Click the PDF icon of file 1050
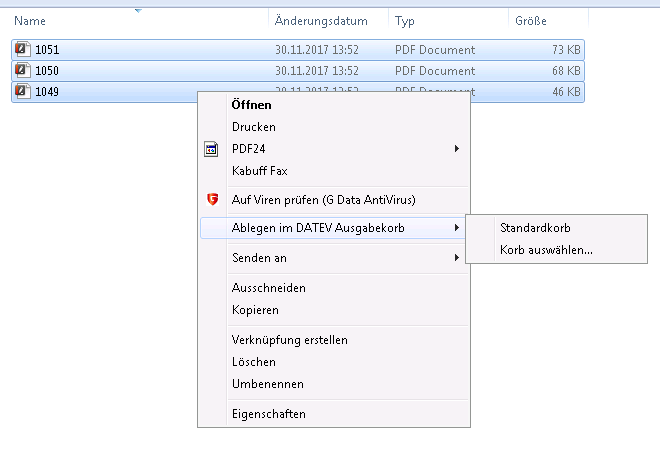Screen dimensions: 660x459 (x=23, y=71)
